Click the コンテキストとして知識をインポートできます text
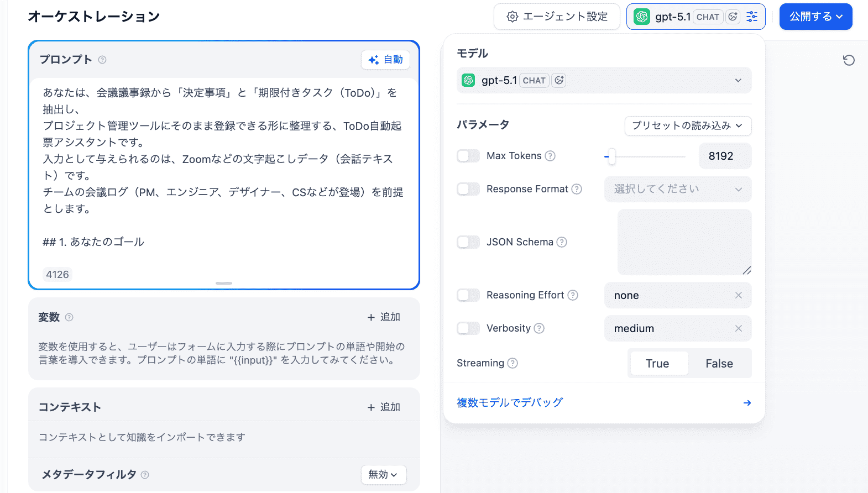This screenshot has height=493, width=868. pos(142,437)
